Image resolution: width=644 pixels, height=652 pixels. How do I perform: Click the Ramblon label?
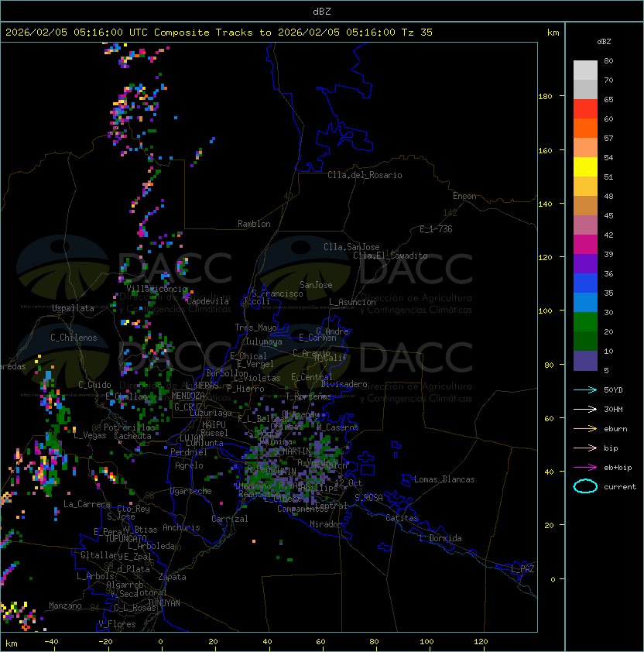(254, 224)
